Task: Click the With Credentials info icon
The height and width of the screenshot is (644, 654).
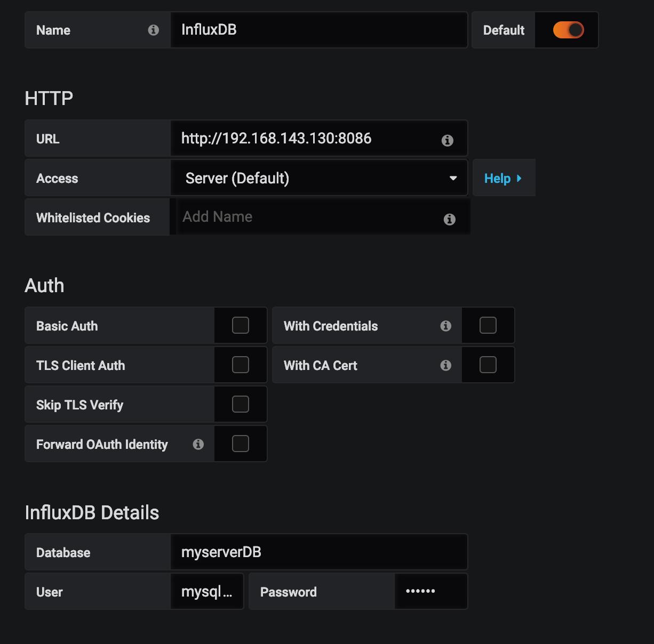Action: pos(446,326)
